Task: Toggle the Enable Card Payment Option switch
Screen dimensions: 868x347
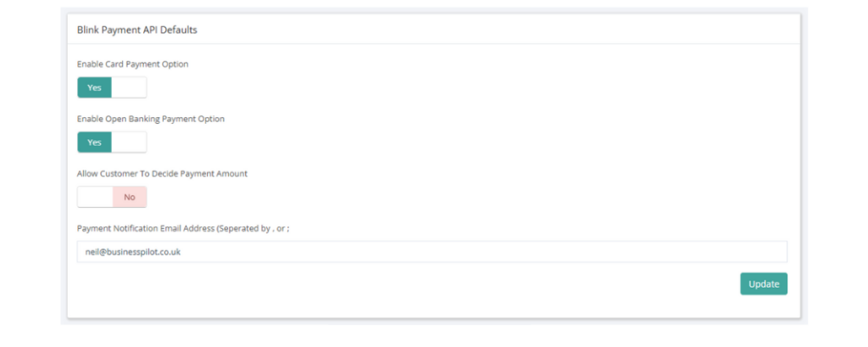Action: 112,87
